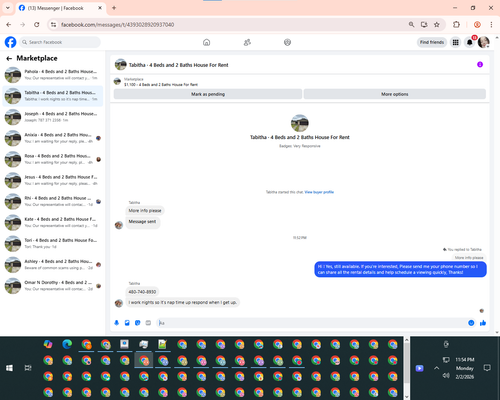Click 'More info please' message from Tabitha
The height and width of the screenshot is (400, 500).
(145, 211)
